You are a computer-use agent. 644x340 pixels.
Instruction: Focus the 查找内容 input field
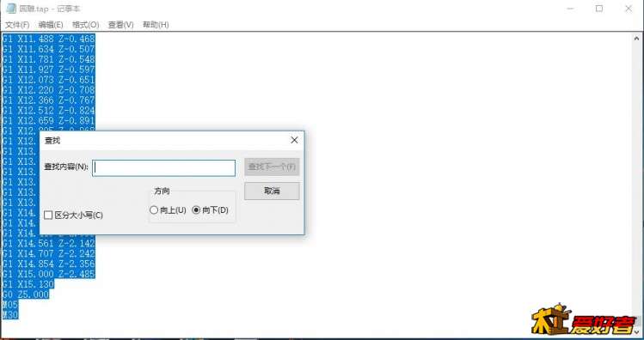pos(164,168)
